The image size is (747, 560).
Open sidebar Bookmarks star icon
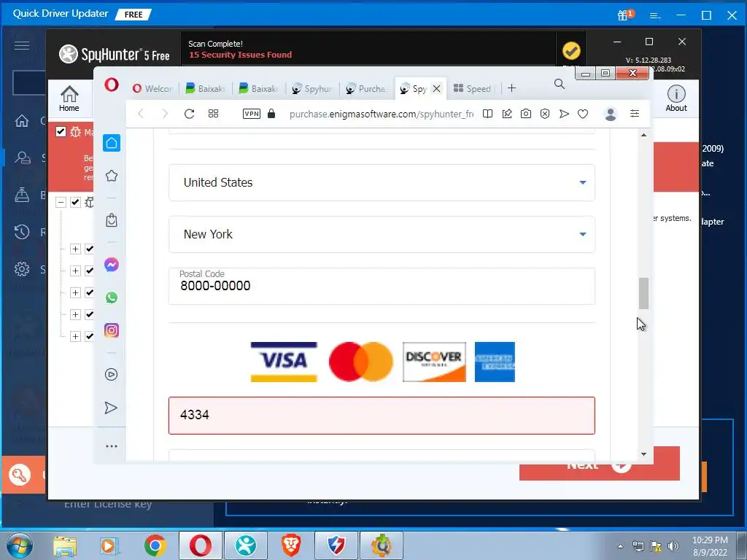point(112,176)
